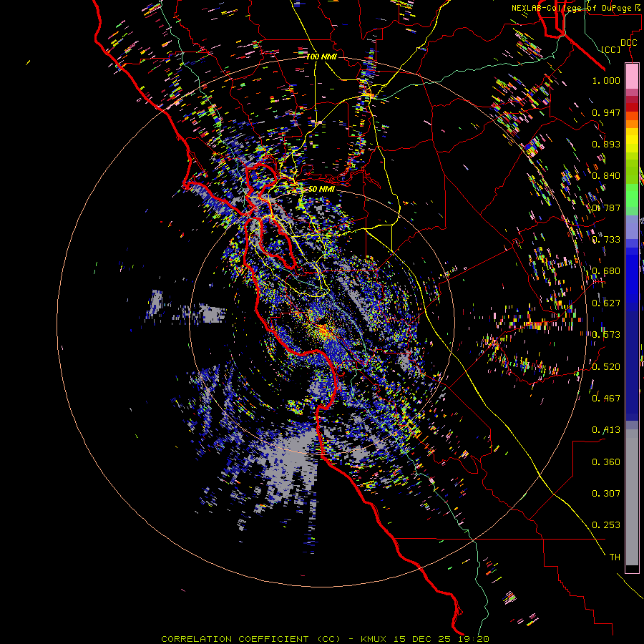Screen dimensions: 644x644
Task: Click the 0.360 legend value
Action: (x=606, y=462)
